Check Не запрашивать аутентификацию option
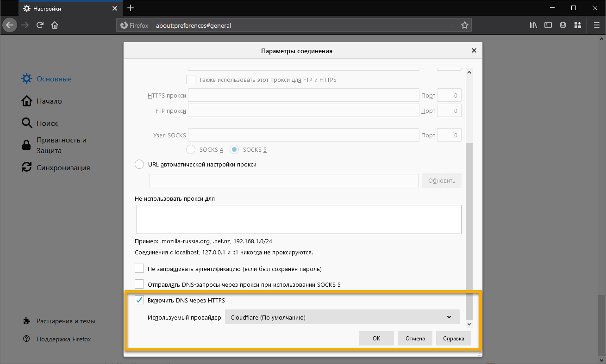The image size is (606, 364). tap(139, 268)
